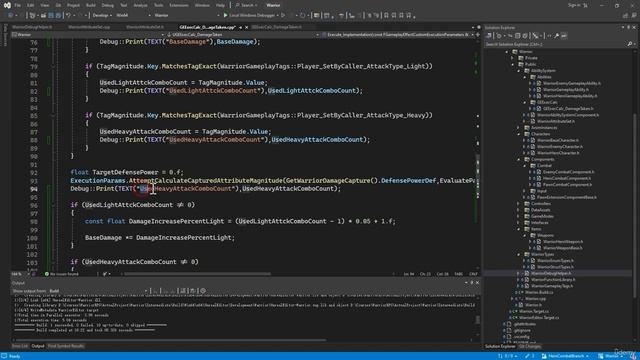Switch to the Find Symbol Results tab

click(66, 346)
